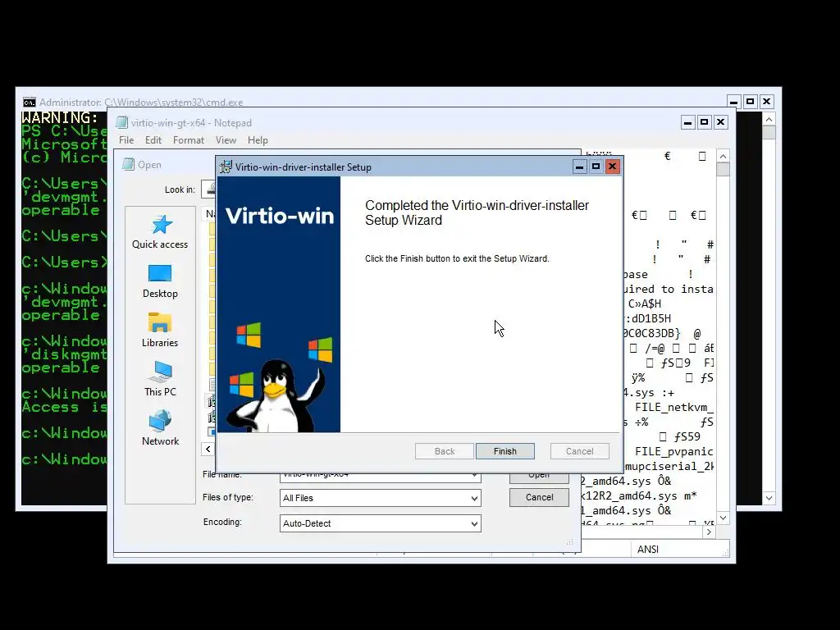Screen dimensions: 840x630
Task: Click the cmd.exe title bar icon
Action: [x=30, y=102]
